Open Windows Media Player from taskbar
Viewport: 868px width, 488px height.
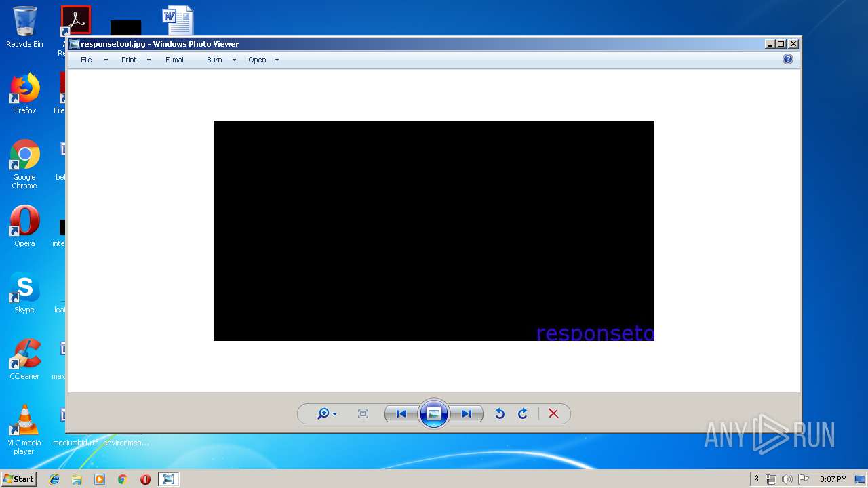[x=100, y=479]
